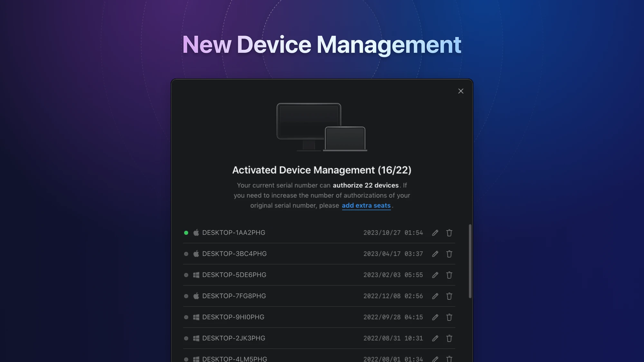The image size is (644, 362).
Task: Click the monitor and laptop illustration
Action: pyautogui.click(x=322, y=127)
